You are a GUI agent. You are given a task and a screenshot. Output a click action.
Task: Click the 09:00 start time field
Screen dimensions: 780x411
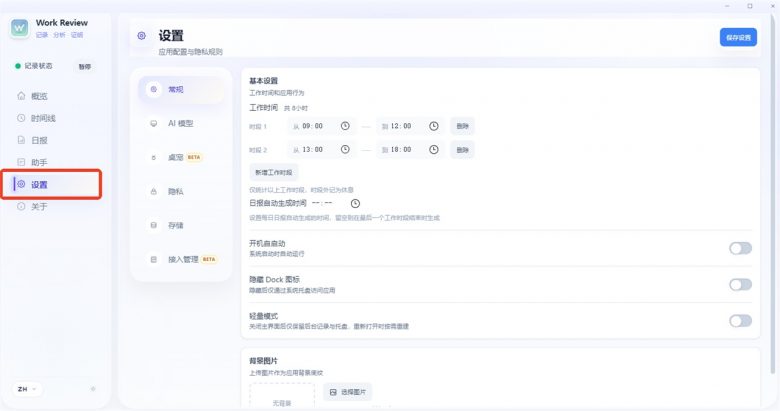click(322, 126)
